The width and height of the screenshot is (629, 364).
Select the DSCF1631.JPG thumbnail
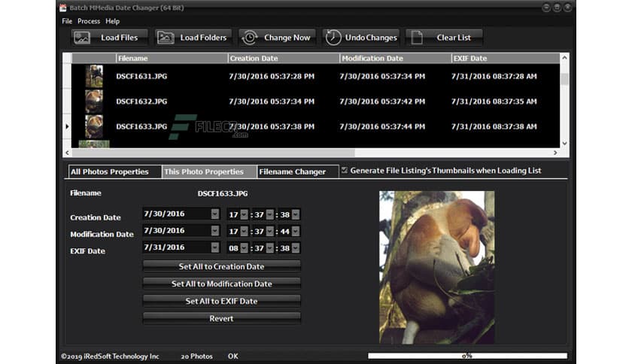click(94, 76)
